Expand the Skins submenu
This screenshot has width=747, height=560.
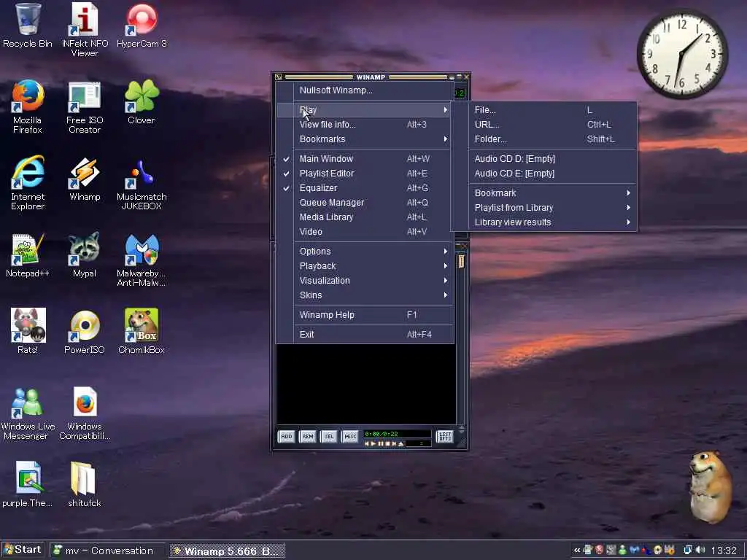365,295
